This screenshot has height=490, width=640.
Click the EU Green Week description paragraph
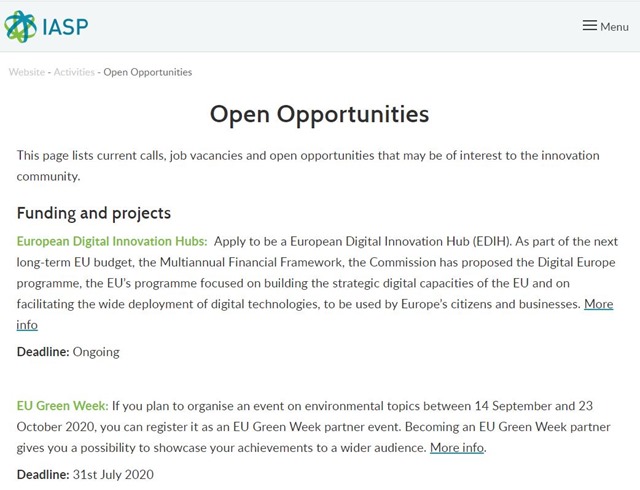click(x=313, y=427)
